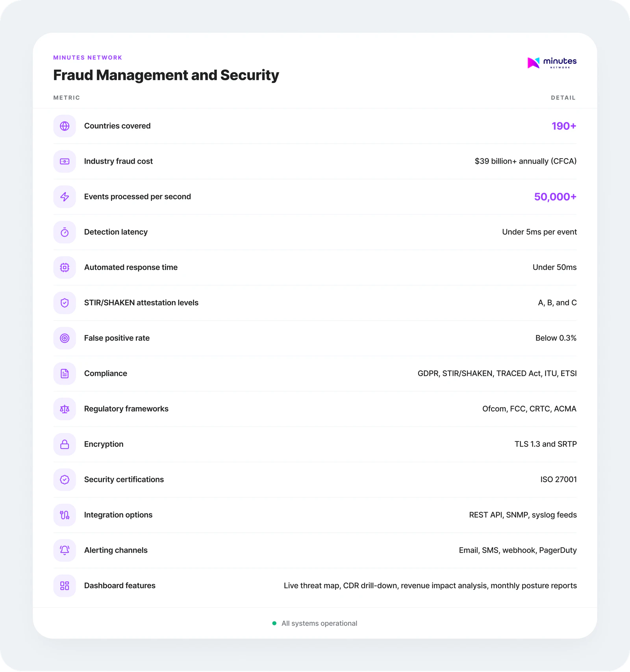The height and width of the screenshot is (672, 630).
Task: Click the padlock icon beside Encryption
Action: click(65, 444)
